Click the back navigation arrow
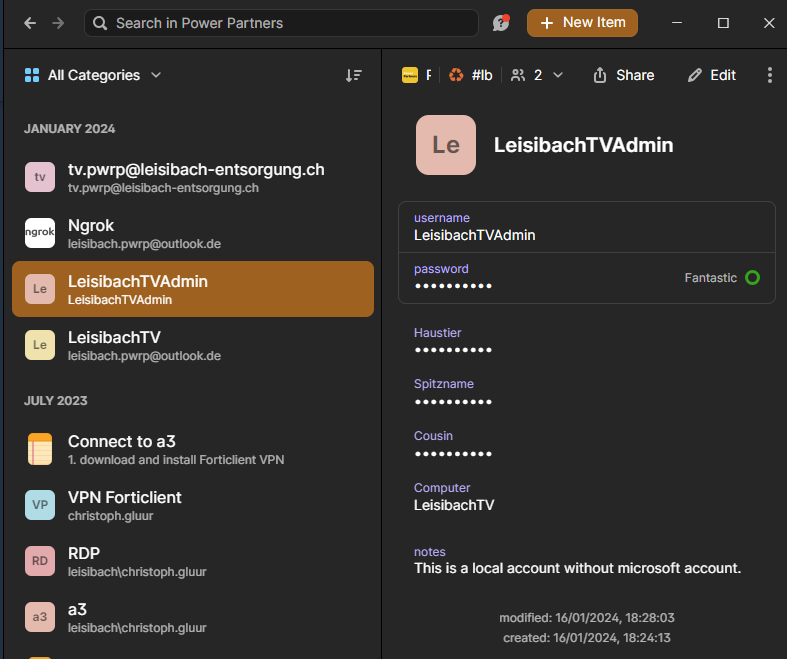Image resolution: width=787 pixels, height=659 pixels. (30, 23)
